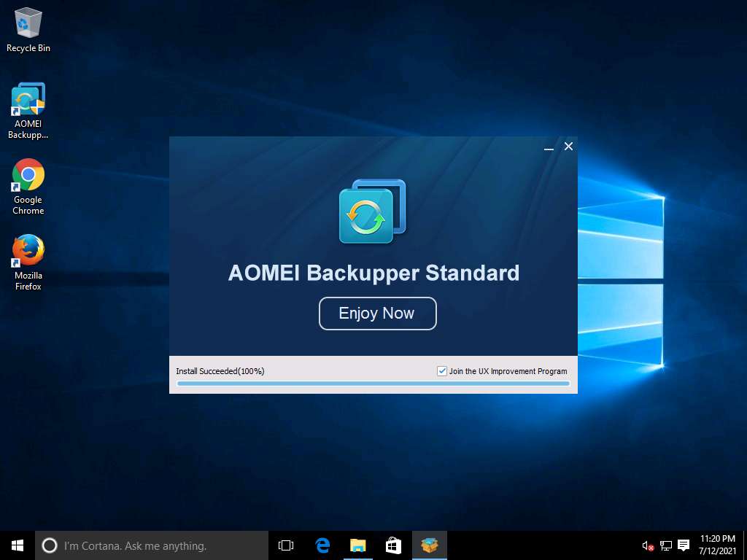Screen dimensions: 747x560
Task: Select the AOMEI Backupper desktop shortcut
Action: coord(28,111)
